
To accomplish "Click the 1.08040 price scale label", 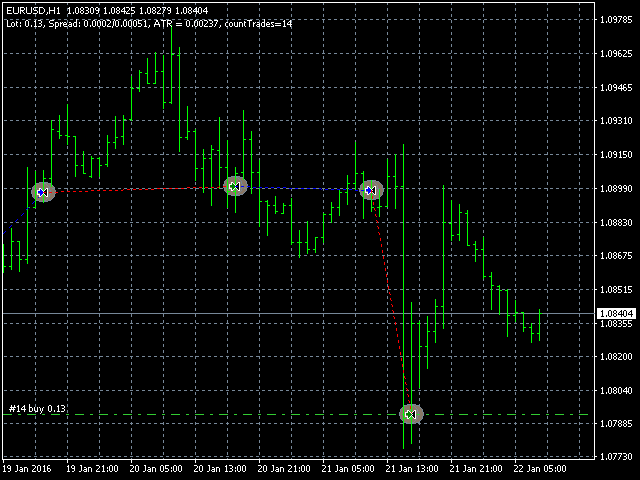I will [x=616, y=391].
